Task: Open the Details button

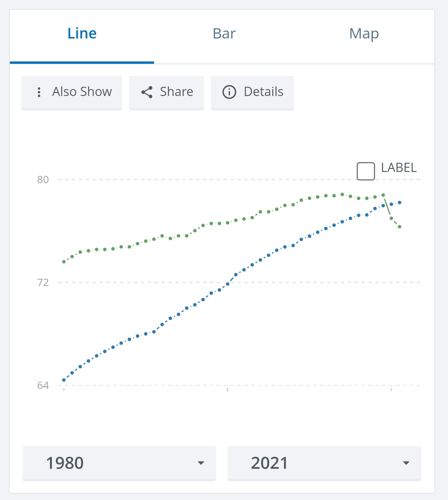Action: click(252, 93)
